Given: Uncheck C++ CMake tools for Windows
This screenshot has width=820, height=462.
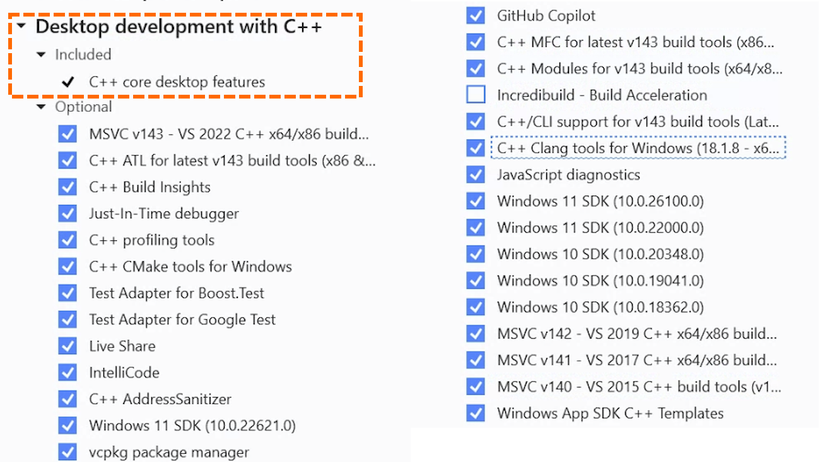Looking at the screenshot, I should click(x=67, y=266).
